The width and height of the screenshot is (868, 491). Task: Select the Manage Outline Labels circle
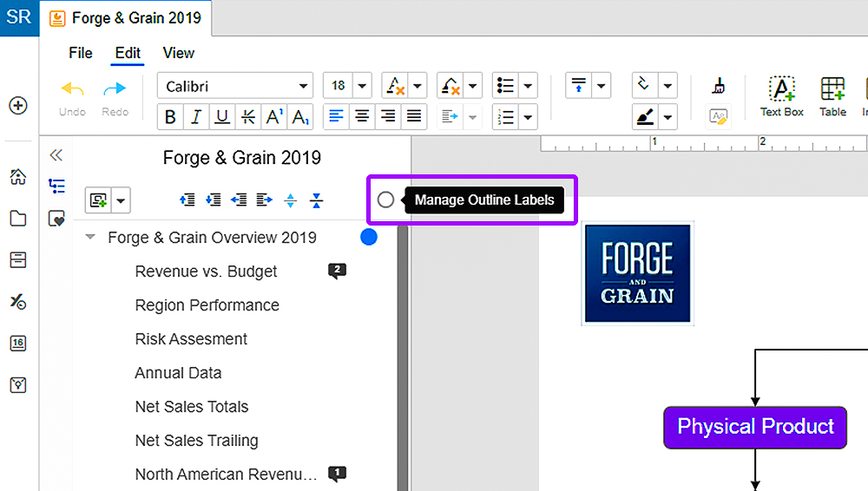coord(386,200)
